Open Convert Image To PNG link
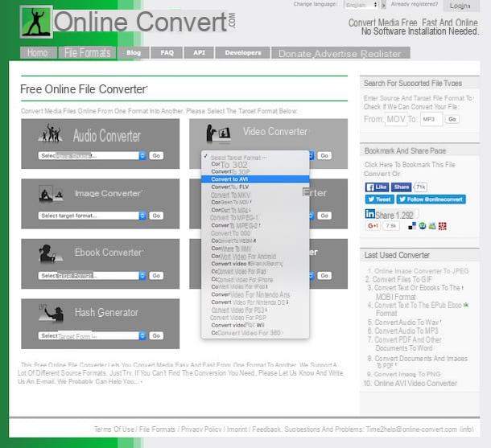The width and height of the screenshot is (491, 448). click(x=407, y=374)
